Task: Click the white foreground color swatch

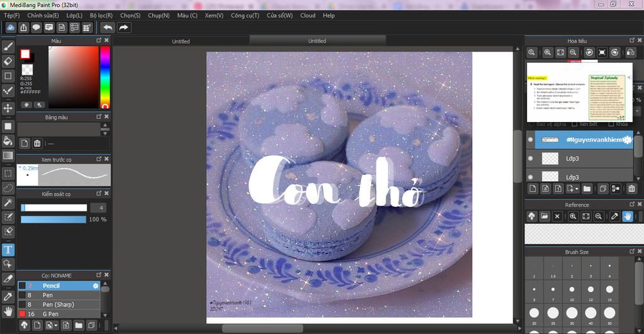Action: (25, 54)
